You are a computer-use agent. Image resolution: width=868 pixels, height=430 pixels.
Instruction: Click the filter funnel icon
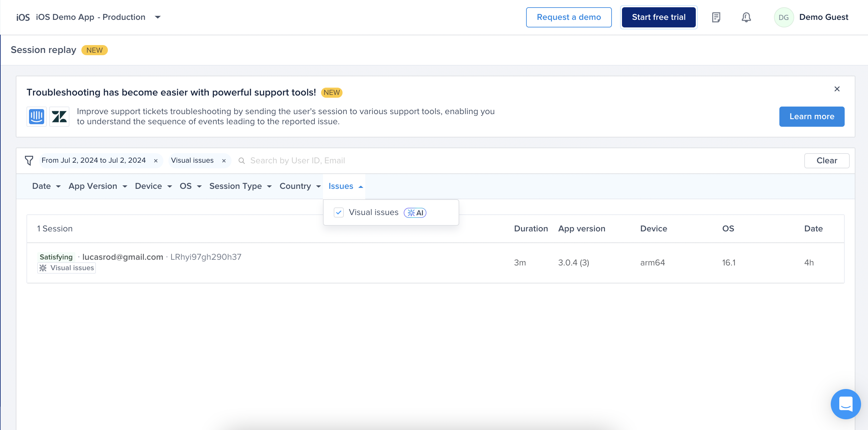29,160
